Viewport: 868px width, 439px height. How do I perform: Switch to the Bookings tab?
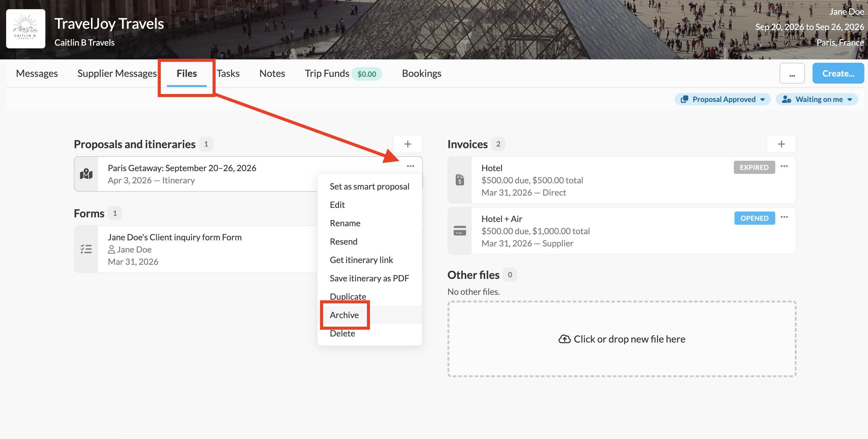421,73
